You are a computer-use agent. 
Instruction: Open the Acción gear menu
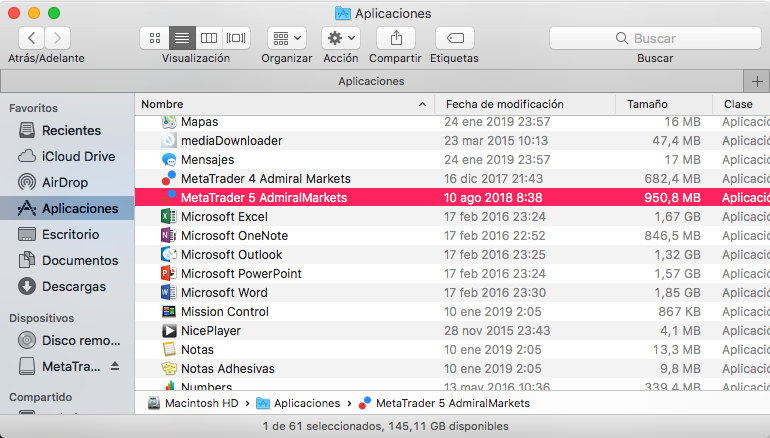[x=341, y=38]
